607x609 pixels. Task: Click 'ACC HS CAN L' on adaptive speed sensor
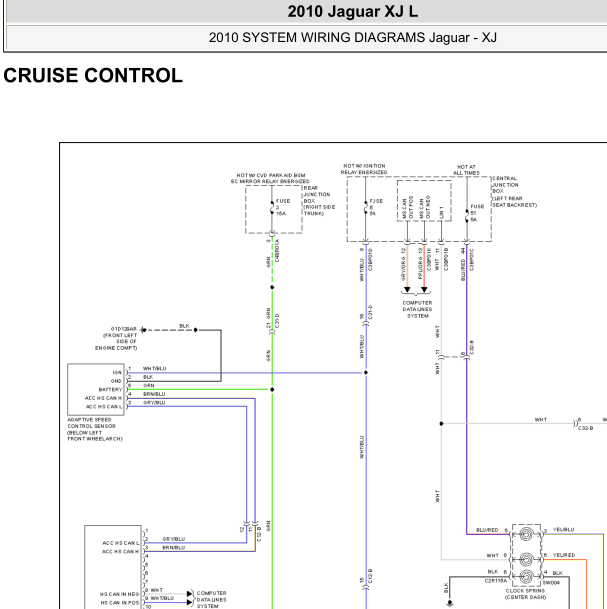(104, 407)
